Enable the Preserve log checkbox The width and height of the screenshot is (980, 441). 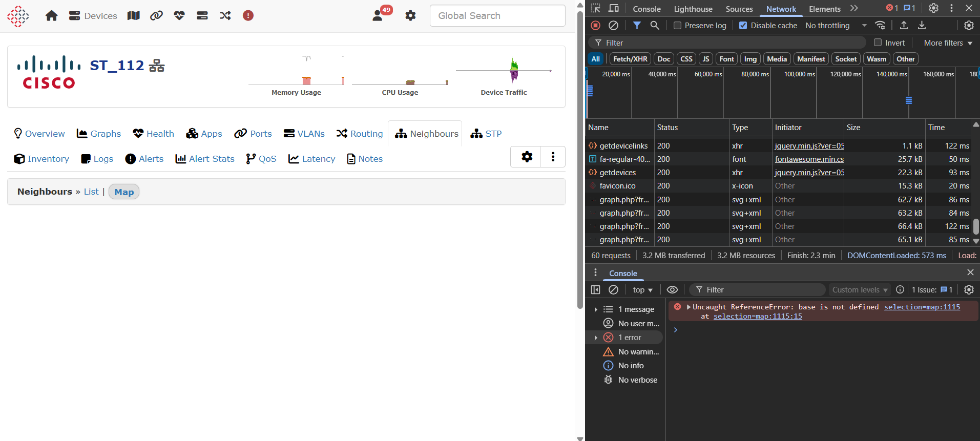677,26
